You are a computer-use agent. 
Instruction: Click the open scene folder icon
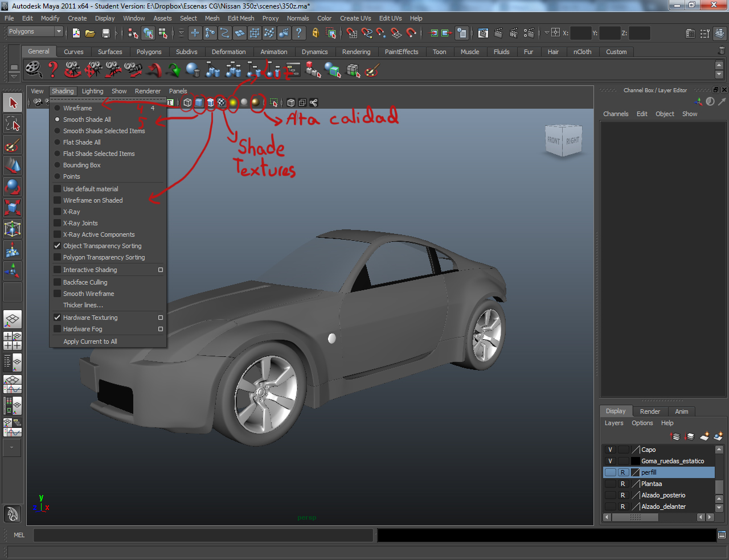[90, 33]
